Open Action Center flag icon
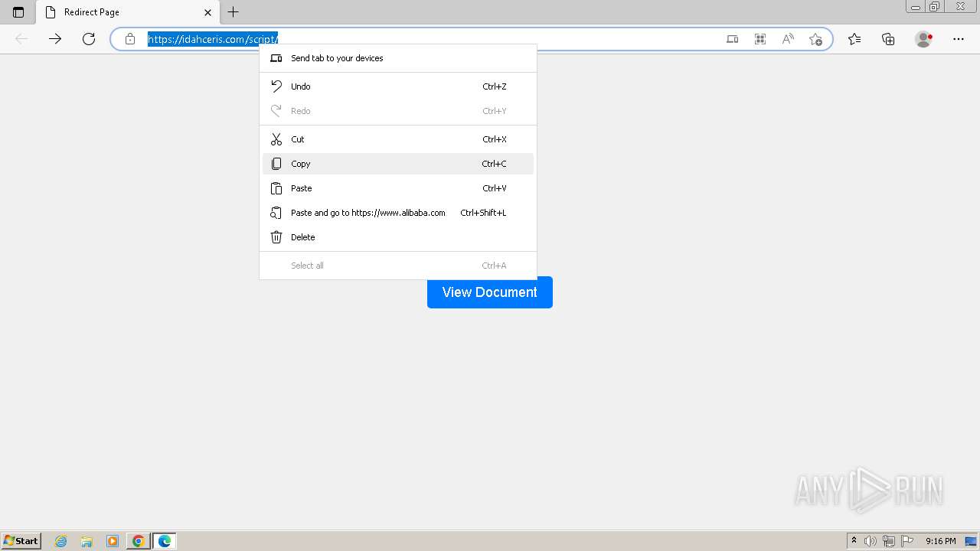980x551 pixels. (x=907, y=541)
